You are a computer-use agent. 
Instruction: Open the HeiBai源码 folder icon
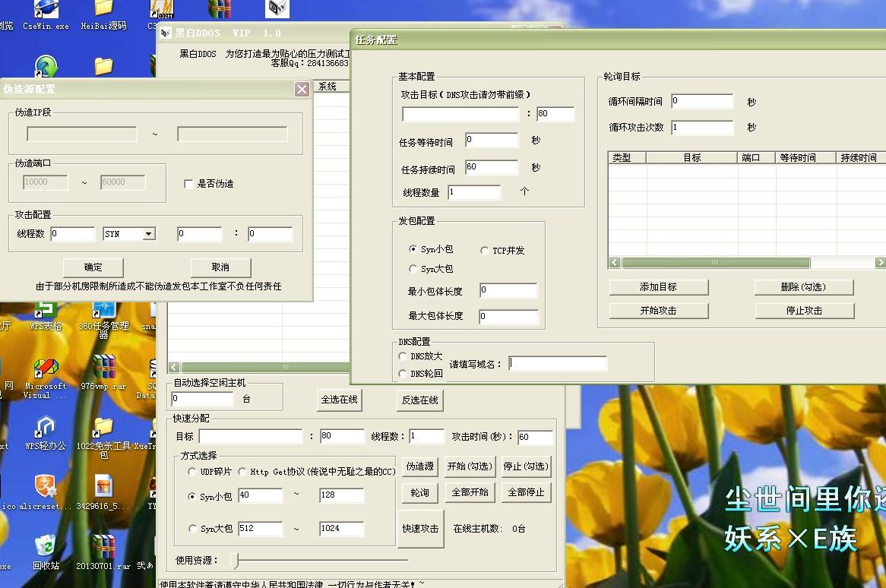(x=103, y=14)
